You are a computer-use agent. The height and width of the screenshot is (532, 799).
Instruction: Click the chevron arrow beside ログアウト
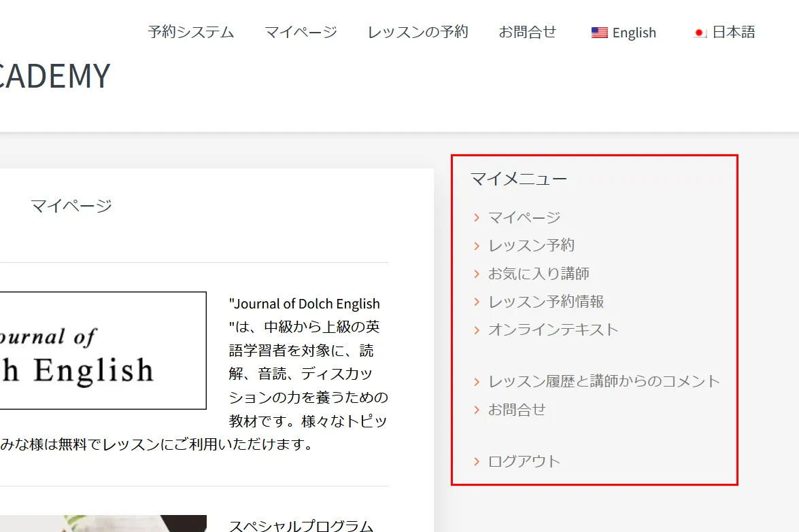pos(477,462)
